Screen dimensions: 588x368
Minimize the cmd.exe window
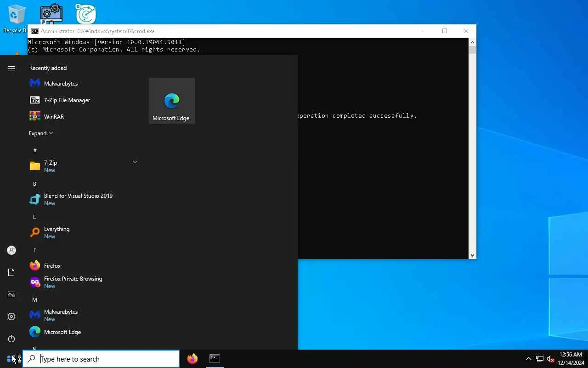tap(424, 31)
